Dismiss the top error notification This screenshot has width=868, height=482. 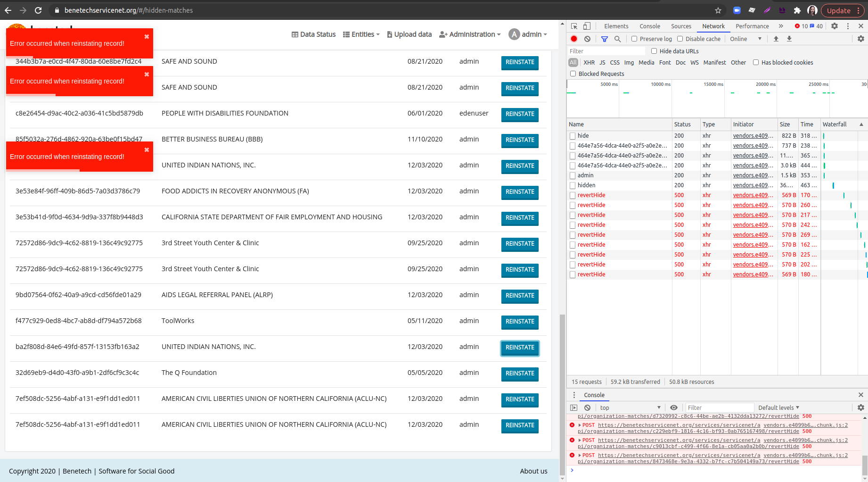pos(147,36)
